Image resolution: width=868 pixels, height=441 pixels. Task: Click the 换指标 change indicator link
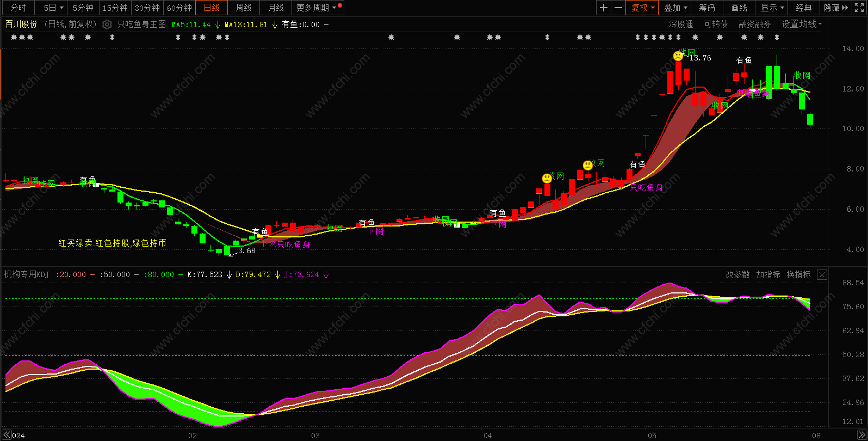click(x=798, y=274)
